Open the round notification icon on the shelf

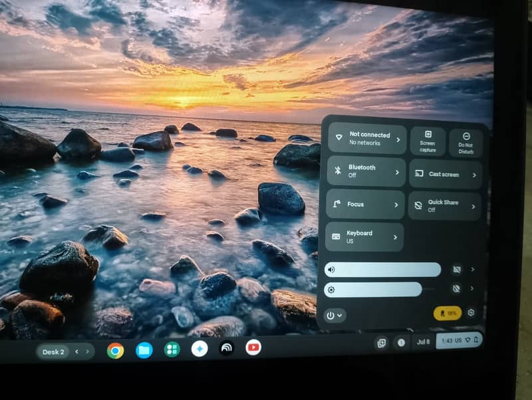pyautogui.click(x=401, y=343)
